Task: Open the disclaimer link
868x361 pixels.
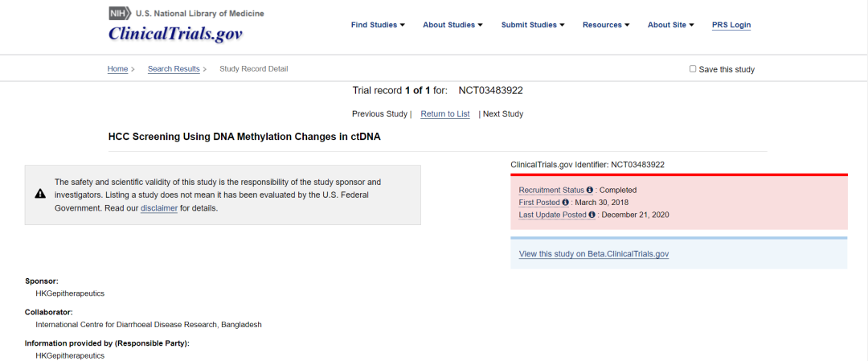Action: [158, 208]
